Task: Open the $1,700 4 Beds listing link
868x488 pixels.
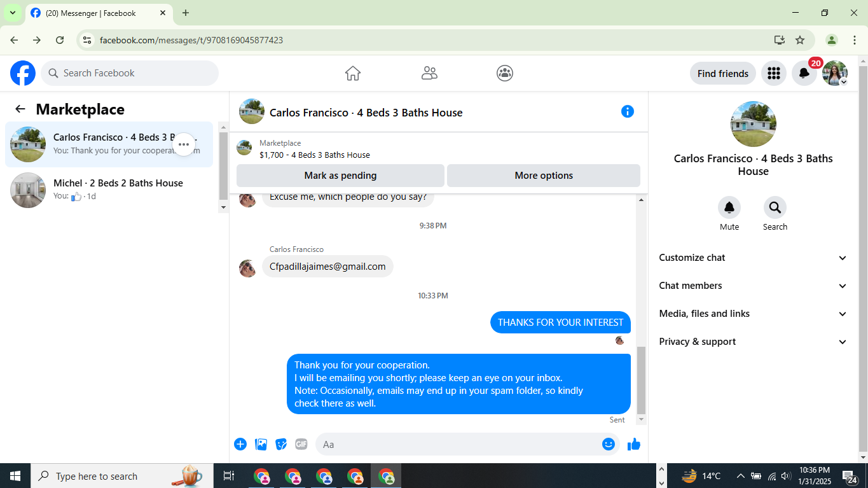Action: coord(315,155)
